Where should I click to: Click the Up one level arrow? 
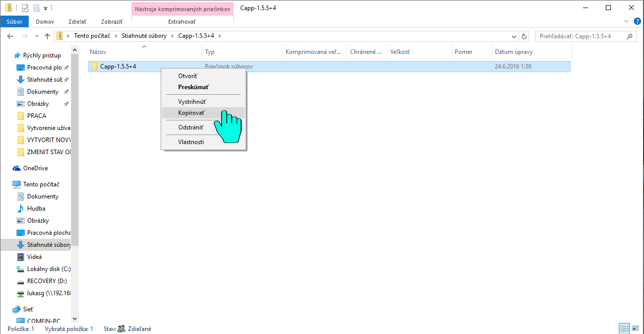click(x=47, y=36)
